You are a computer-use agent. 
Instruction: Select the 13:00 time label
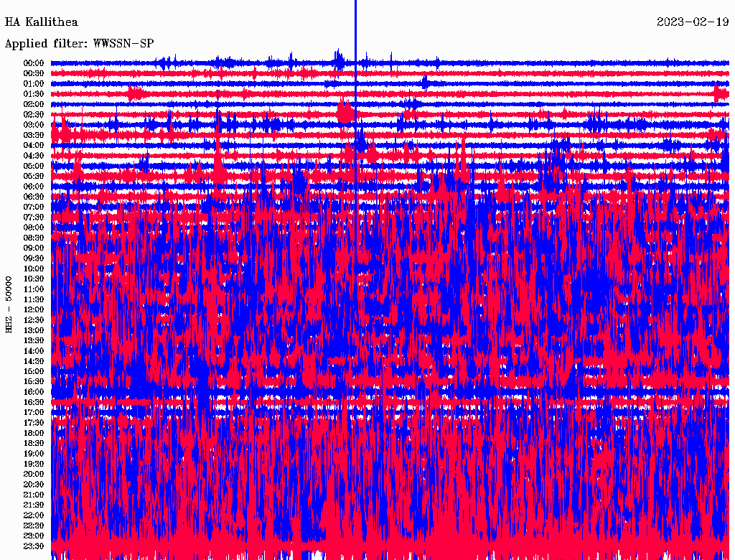(x=34, y=331)
